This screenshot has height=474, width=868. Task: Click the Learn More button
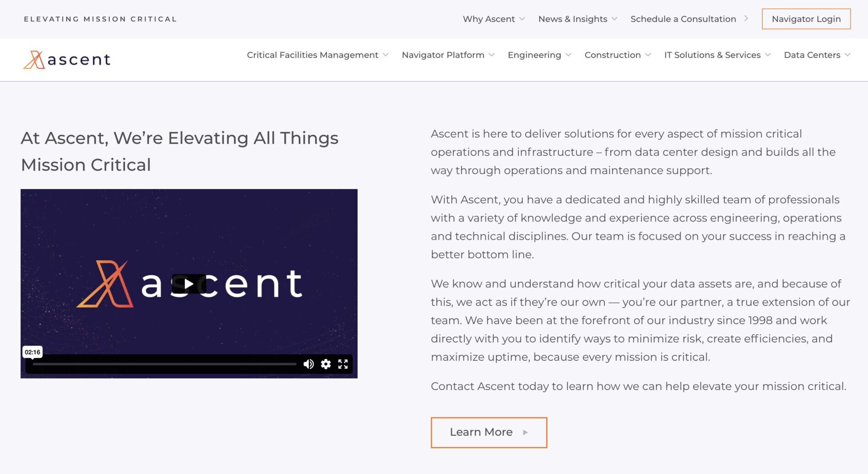coord(489,432)
